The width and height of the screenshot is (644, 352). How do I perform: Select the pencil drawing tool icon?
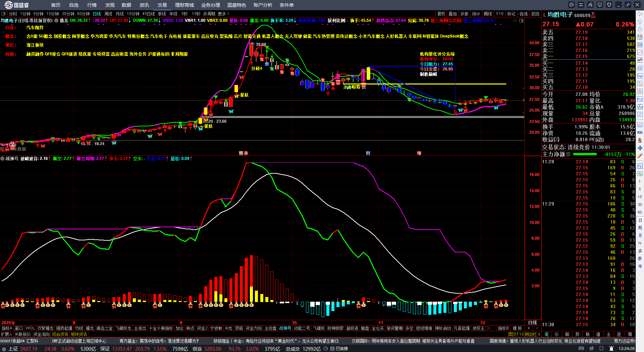pos(640,156)
